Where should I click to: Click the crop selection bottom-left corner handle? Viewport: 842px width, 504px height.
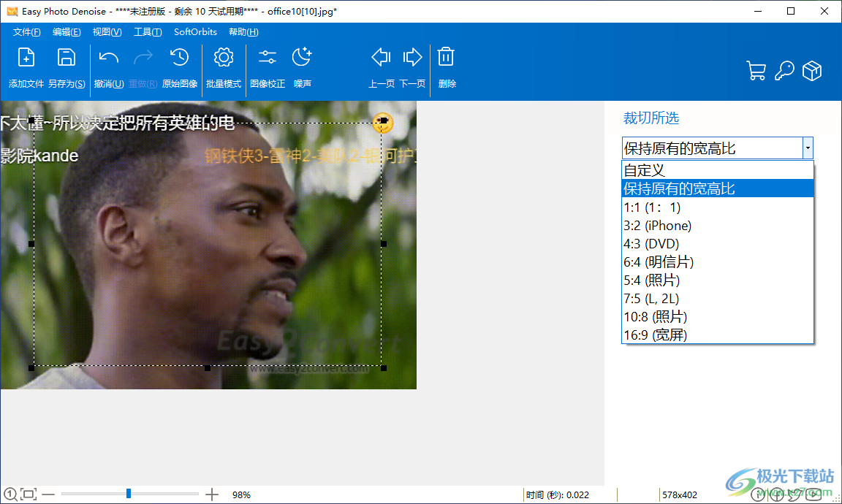(31, 367)
